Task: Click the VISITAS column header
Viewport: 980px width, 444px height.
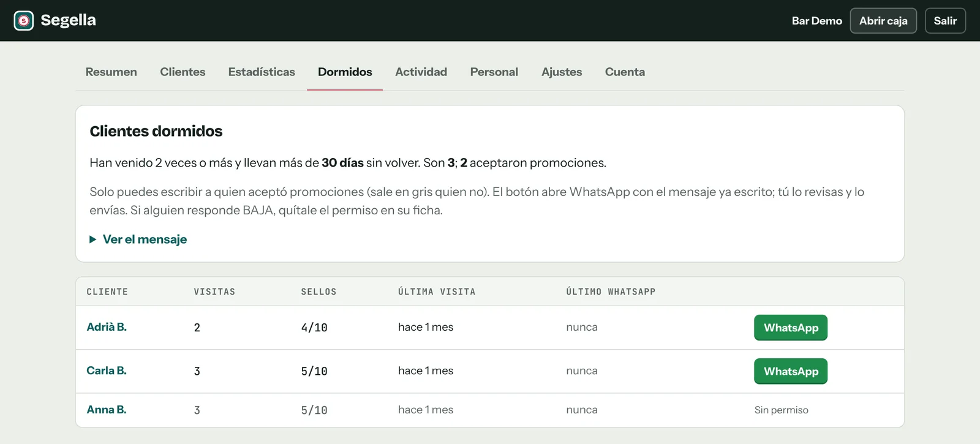Action: point(214,292)
